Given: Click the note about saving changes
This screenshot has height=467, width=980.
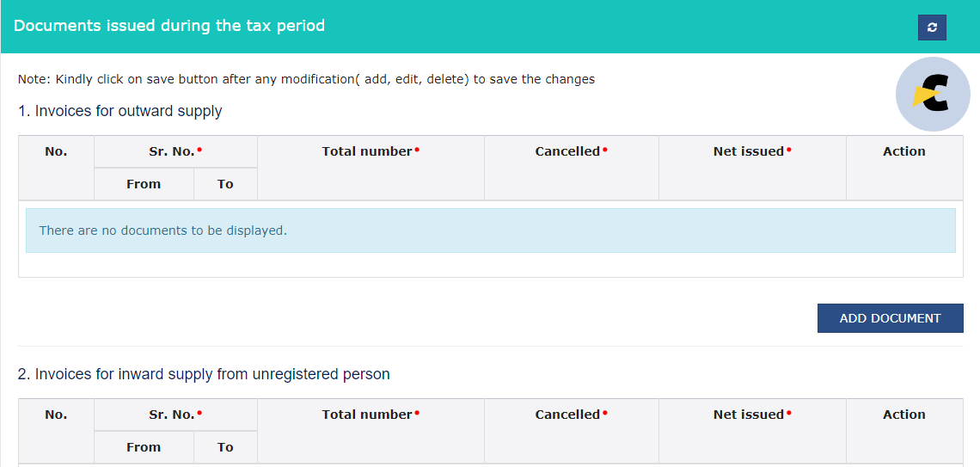Looking at the screenshot, I should pyautogui.click(x=306, y=80).
